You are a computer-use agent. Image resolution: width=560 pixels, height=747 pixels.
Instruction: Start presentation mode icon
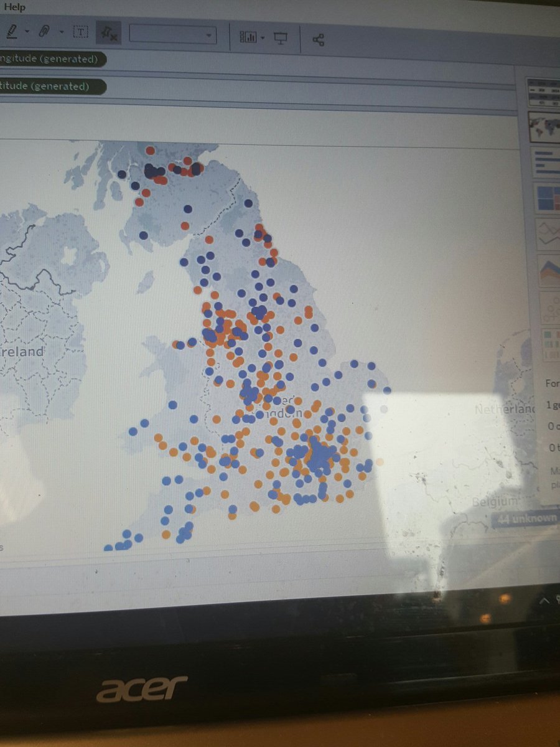pos(281,39)
